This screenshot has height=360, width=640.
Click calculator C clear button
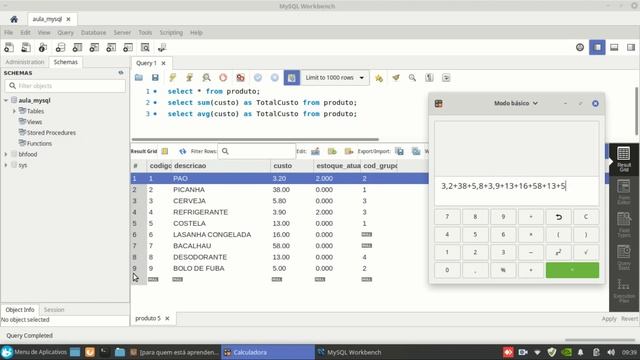coord(586,217)
